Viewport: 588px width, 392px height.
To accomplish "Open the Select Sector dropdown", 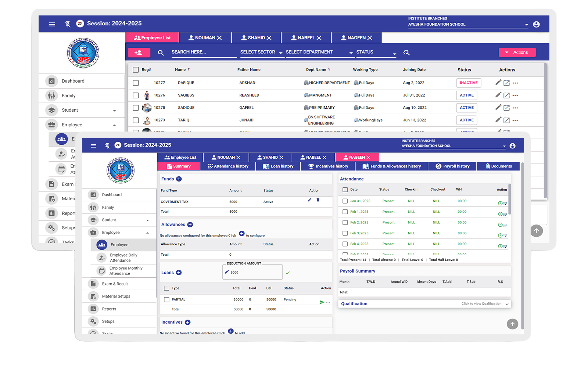I will (261, 52).
